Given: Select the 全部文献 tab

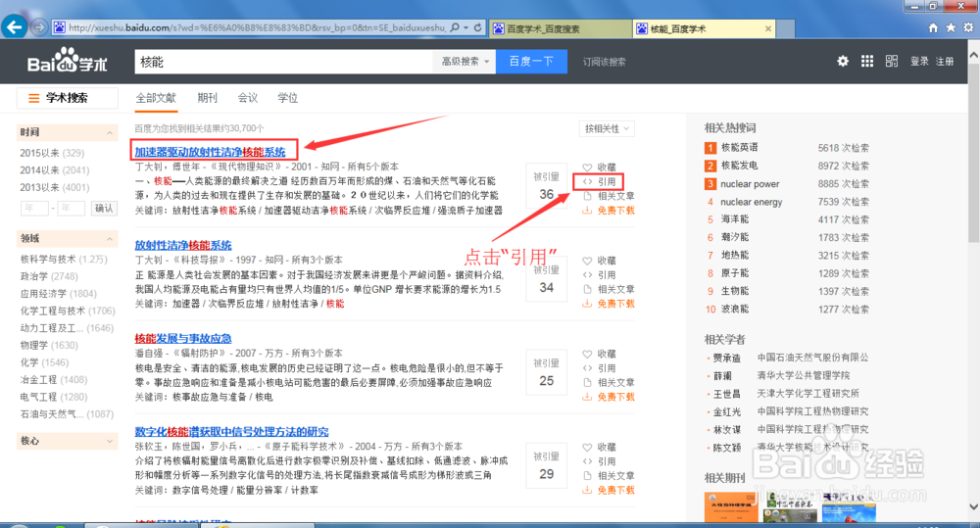Looking at the screenshot, I should (156, 98).
